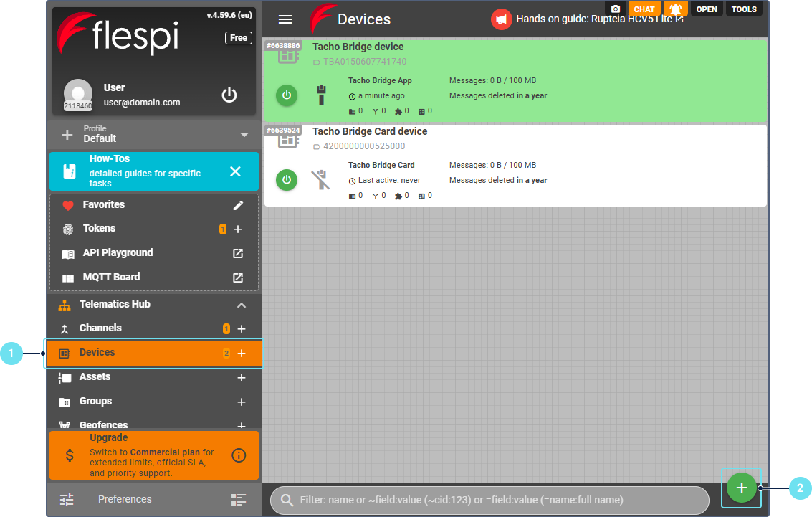812x517 pixels.
Task: Open the TOOLS menu
Action: (x=744, y=9)
